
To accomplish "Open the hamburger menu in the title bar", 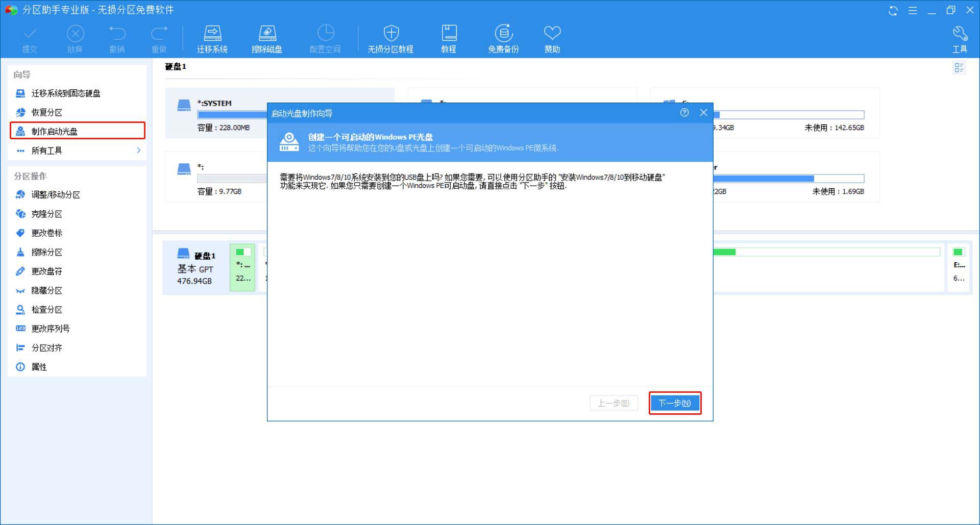I will (x=912, y=10).
